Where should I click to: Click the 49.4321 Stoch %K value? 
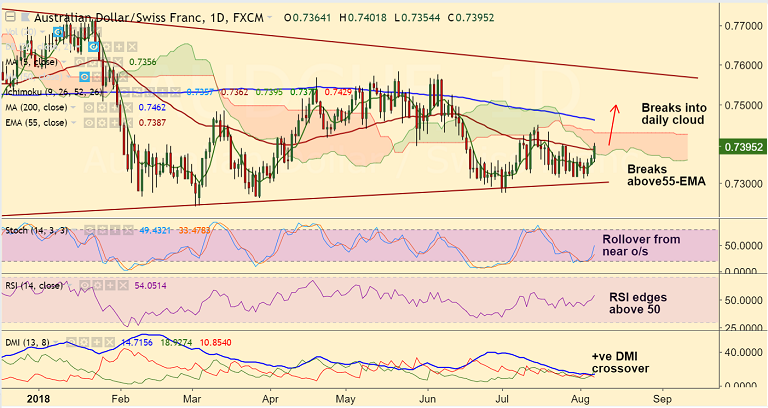coord(155,230)
